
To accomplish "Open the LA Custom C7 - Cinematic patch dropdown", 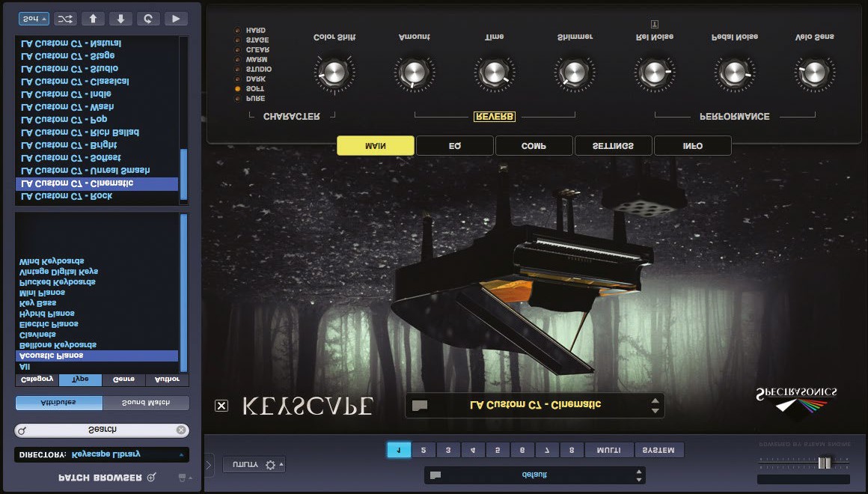I will [535, 406].
